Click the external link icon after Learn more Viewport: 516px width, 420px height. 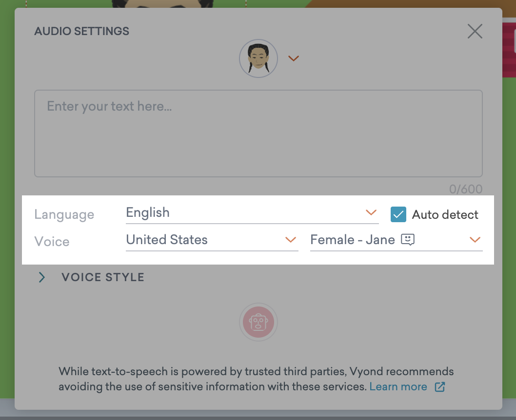(439, 386)
